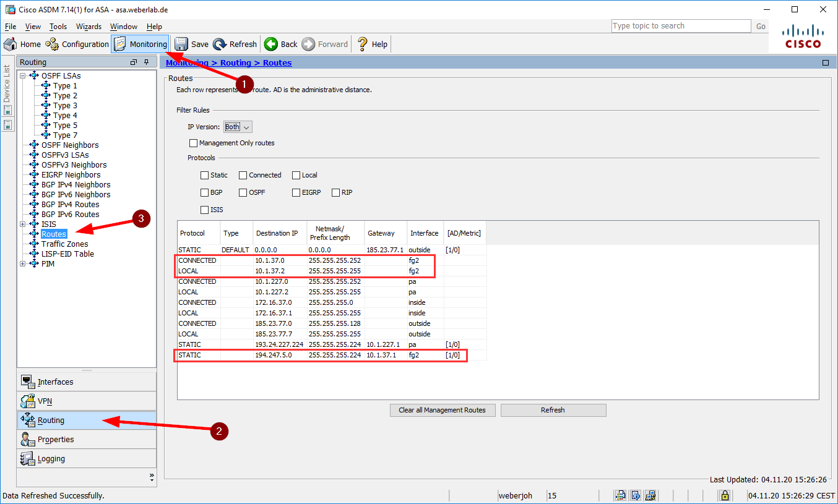Image resolution: width=838 pixels, height=504 pixels.
Task: Maximize the Routes content pane
Action: 825,62
